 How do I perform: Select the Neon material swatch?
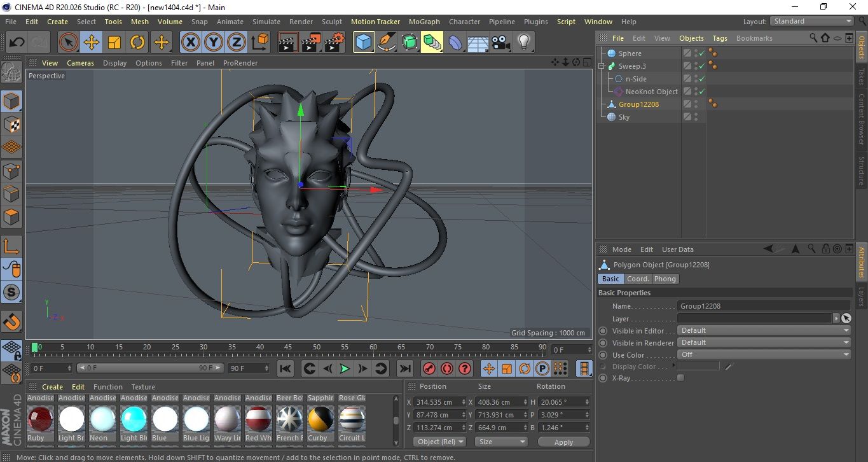click(x=102, y=419)
